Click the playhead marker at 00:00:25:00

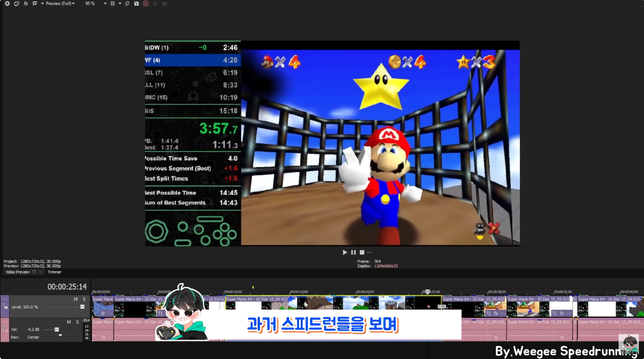428,291
